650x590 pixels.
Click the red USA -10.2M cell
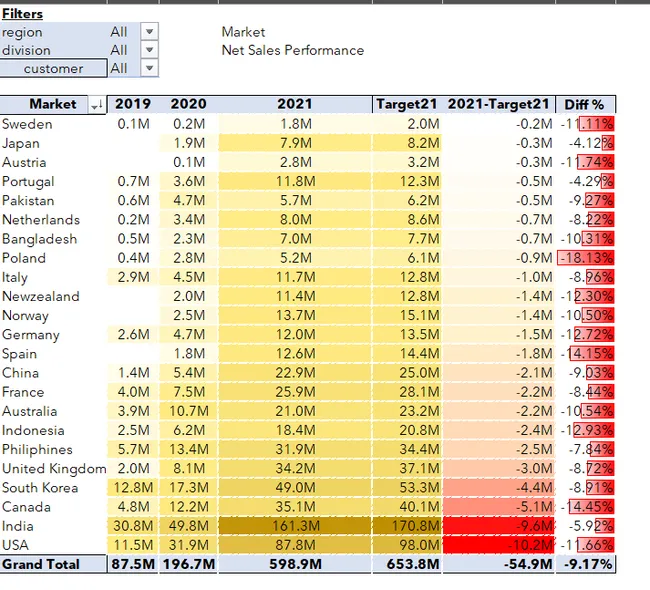tap(499, 545)
